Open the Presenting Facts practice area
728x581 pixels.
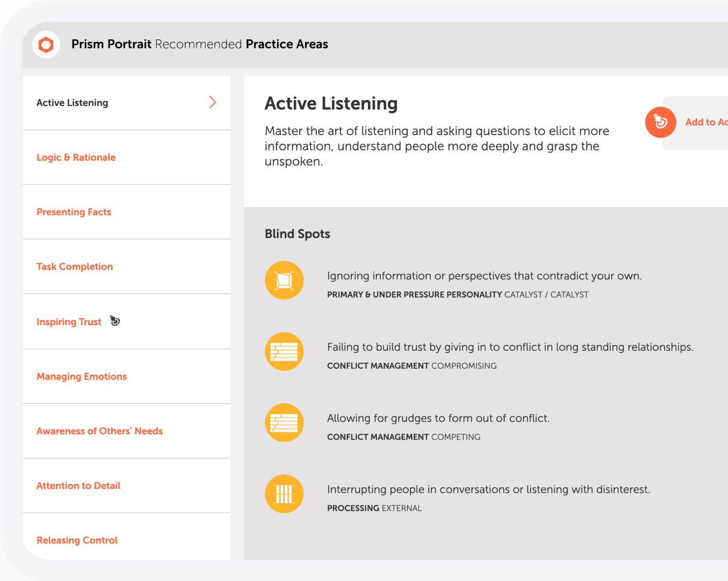point(74,212)
